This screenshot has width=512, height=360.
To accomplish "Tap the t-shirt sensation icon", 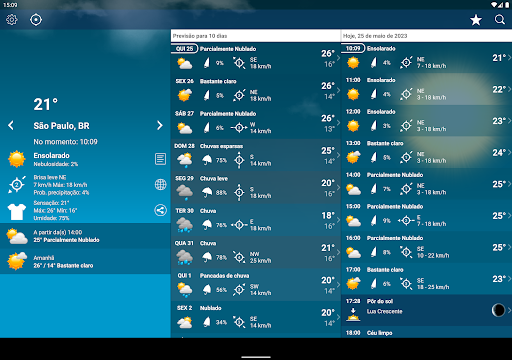I will click(17, 212).
